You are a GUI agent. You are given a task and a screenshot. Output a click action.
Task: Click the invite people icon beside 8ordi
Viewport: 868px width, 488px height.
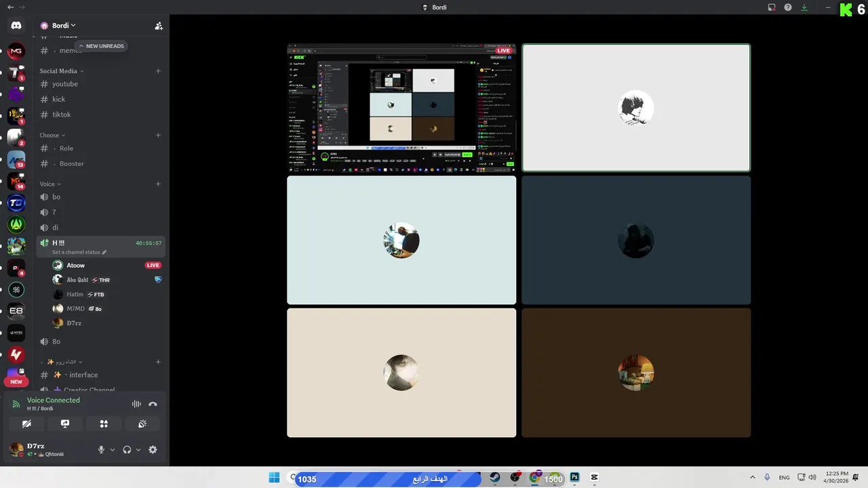tap(159, 26)
